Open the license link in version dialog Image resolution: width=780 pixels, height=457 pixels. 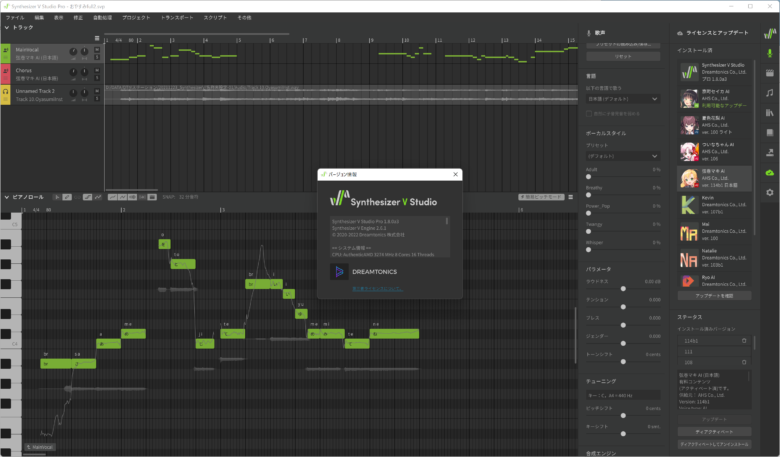377,289
